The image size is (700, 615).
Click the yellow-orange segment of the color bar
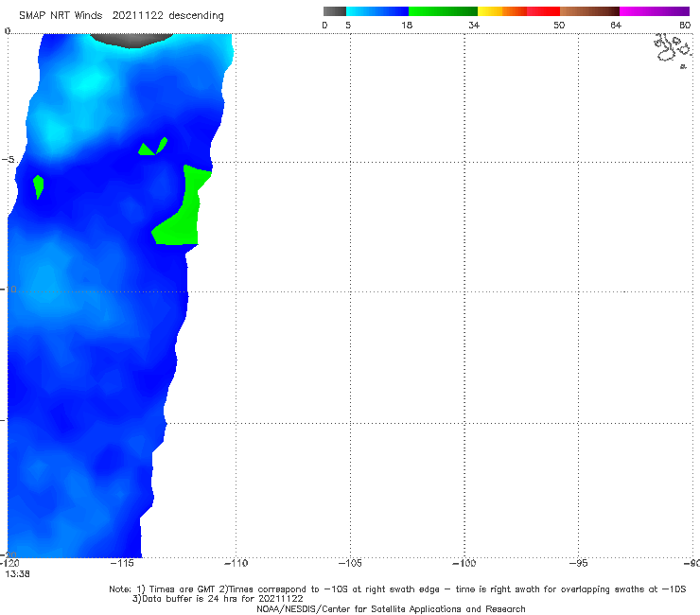[x=502, y=11]
